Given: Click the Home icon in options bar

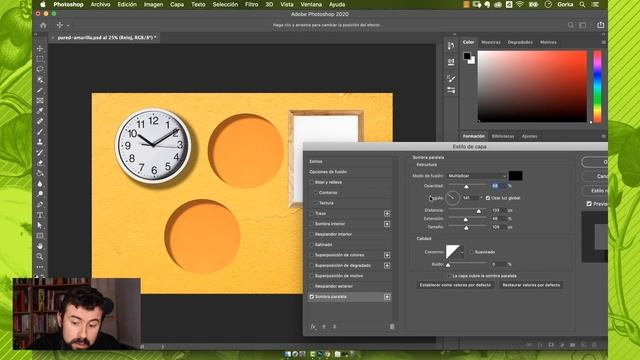Looking at the screenshot, I should tap(43, 25).
